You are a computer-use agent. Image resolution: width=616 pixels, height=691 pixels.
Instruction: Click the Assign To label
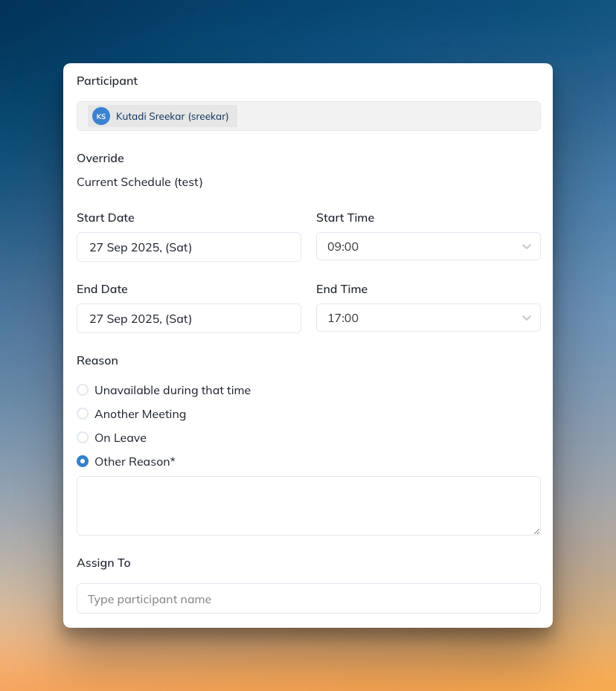[103, 562]
